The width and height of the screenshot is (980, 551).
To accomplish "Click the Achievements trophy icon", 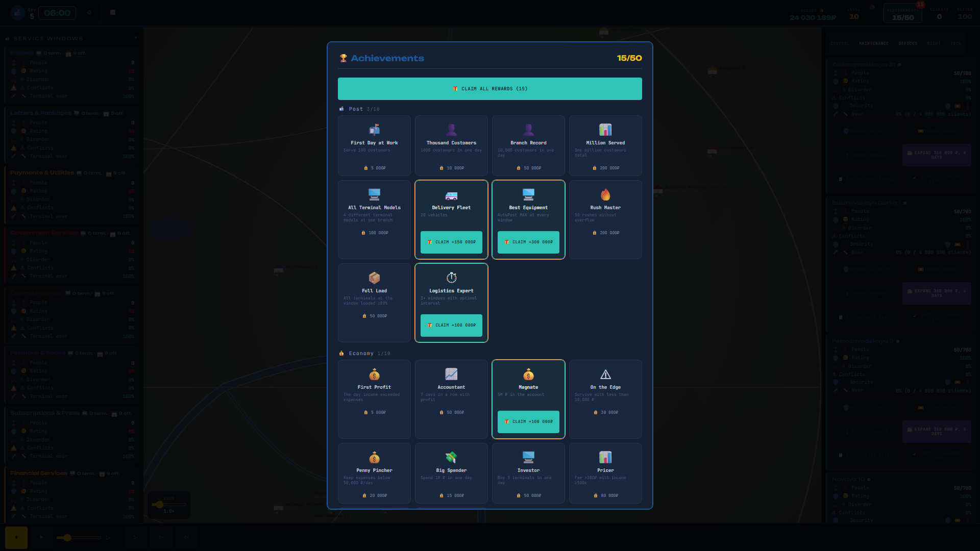I will pos(344,58).
